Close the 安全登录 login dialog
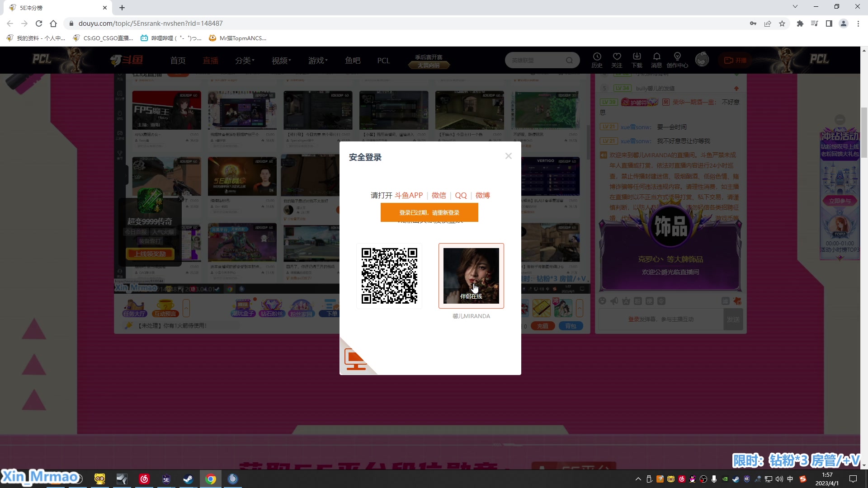 click(x=509, y=156)
